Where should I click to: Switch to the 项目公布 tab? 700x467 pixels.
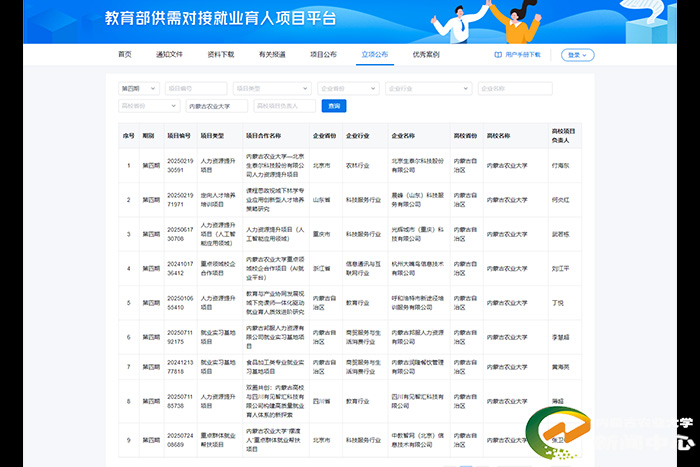(x=323, y=55)
